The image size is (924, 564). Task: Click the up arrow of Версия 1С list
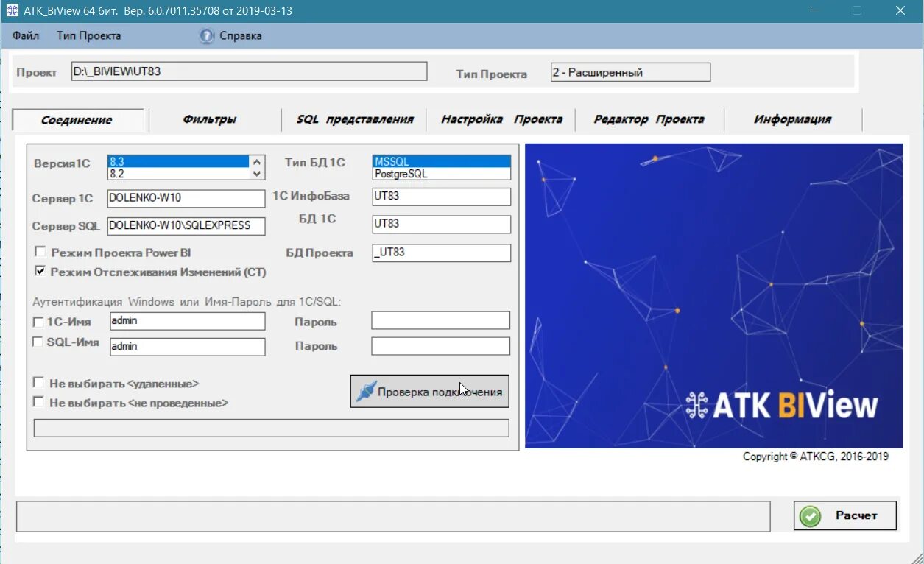(257, 162)
